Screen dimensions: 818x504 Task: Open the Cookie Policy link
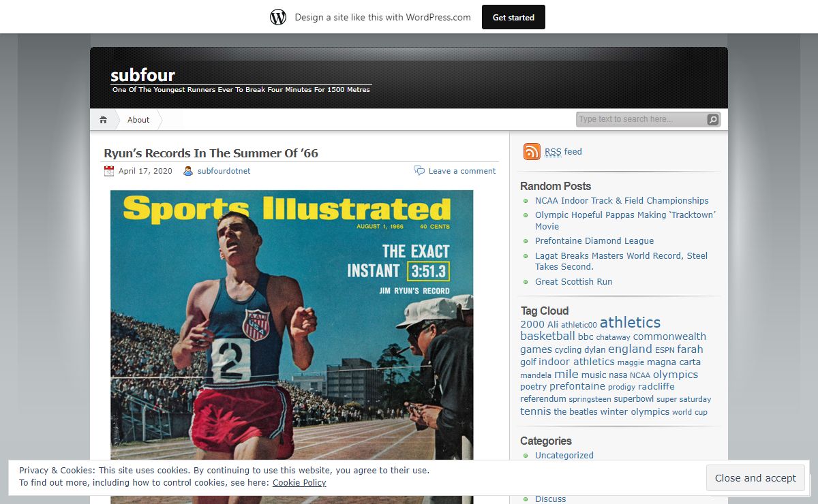(x=299, y=482)
